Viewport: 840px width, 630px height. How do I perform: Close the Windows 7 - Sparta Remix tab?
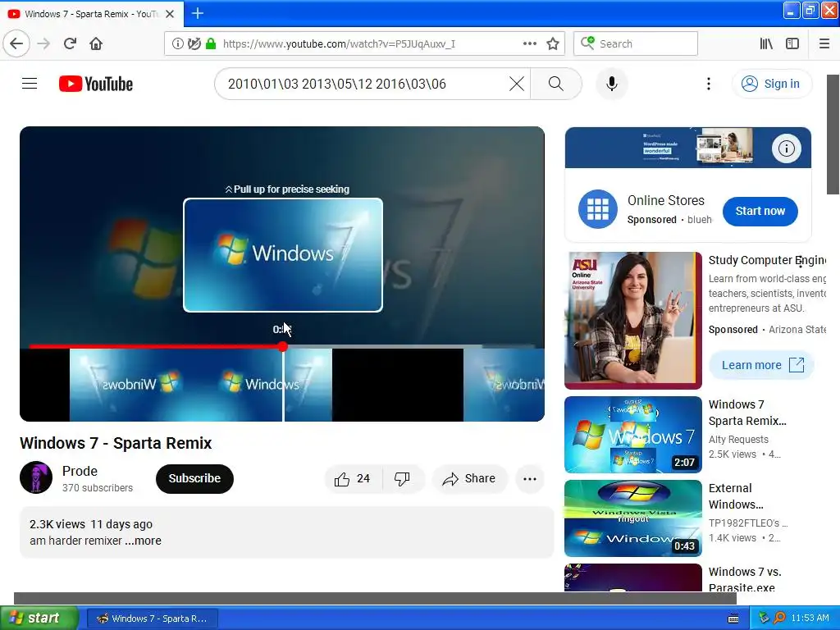pyautogui.click(x=170, y=14)
